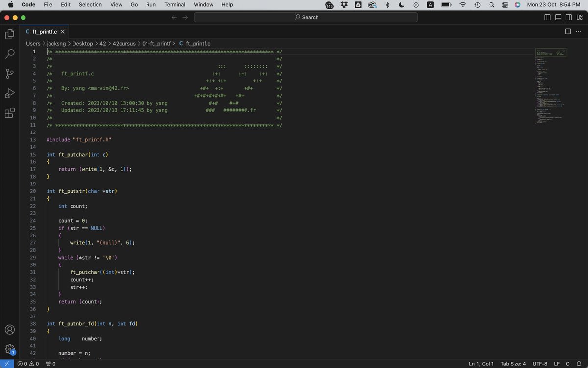
Task: Open Time Machine icon in menu bar
Action: point(477,4)
